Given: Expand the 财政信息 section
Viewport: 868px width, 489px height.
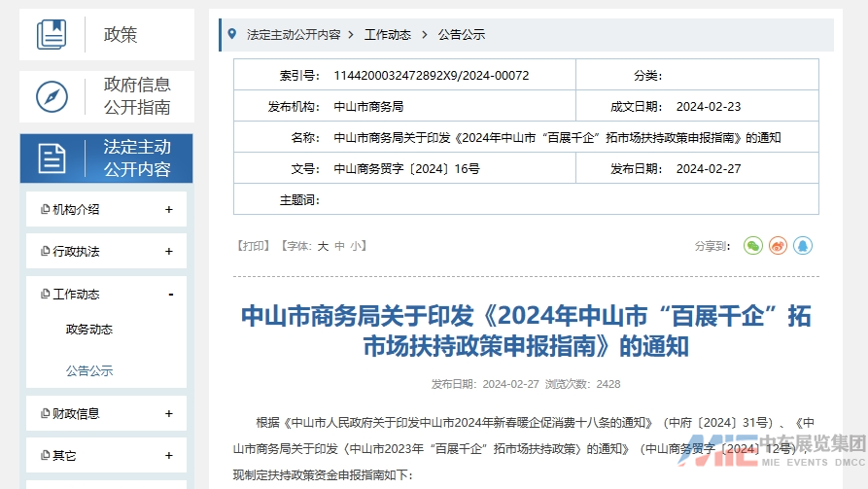Looking at the screenshot, I should point(169,413).
